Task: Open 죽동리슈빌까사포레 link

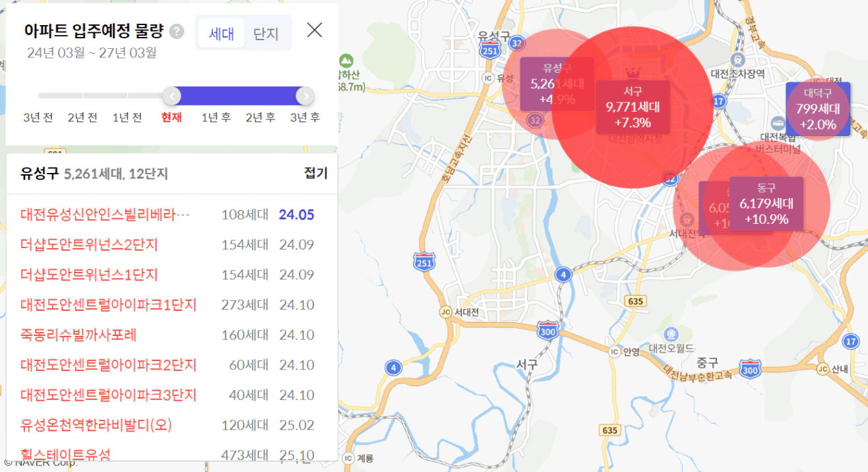Action: [x=78, y=335]
